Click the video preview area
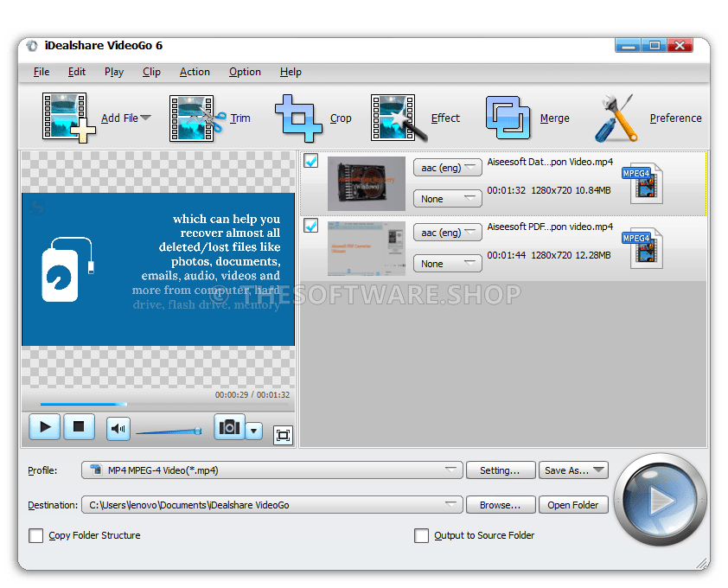Screen dimensions: 728x588 click(x=158, y=270)
